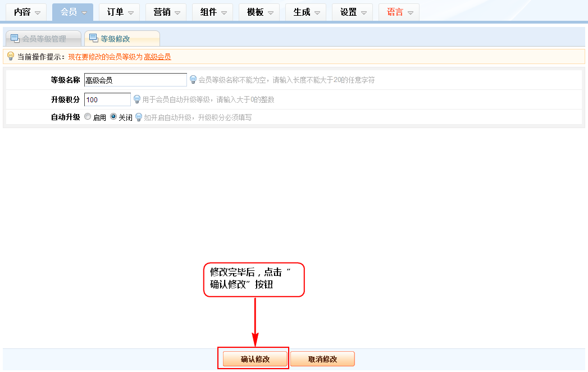Image resolution: width=588 pixels, height=372 pixels.
Task: Focus the 等级名称 text field
Action: pos(135,80)
